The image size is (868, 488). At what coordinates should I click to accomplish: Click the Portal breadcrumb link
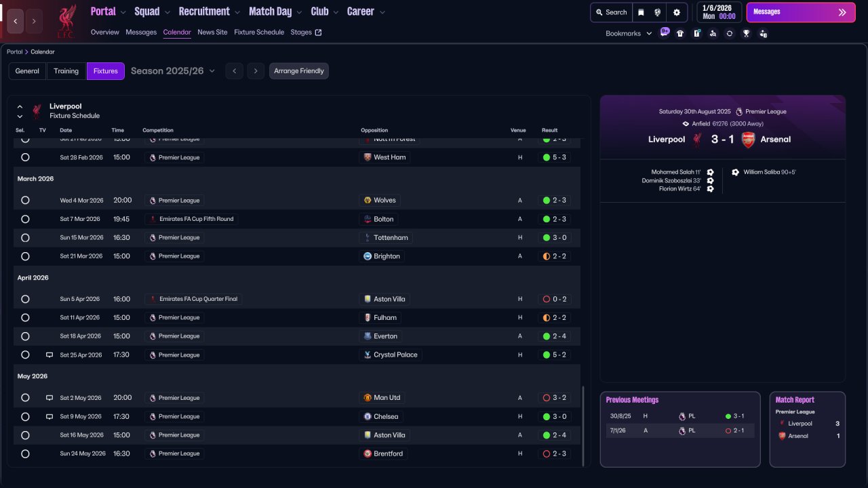pos(14,52)
